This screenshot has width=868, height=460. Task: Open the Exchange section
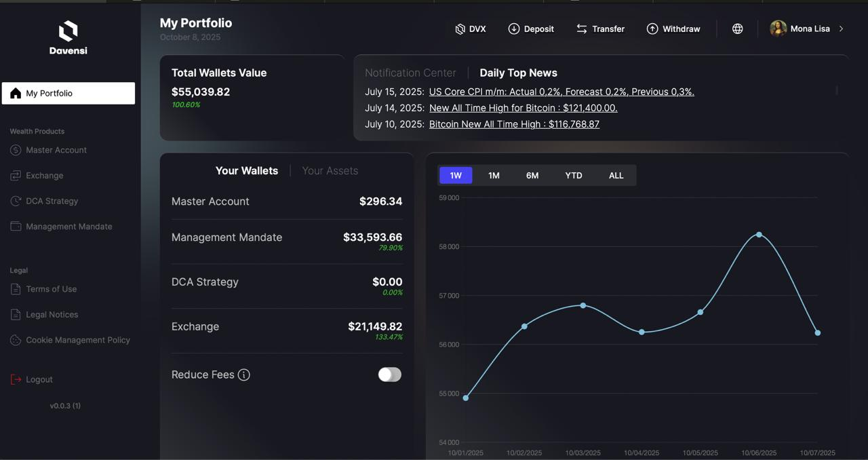point(44,175)
